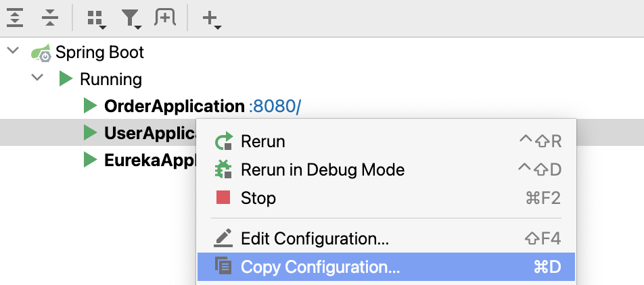Click the Rerun arrow icon
Screen dimensions: 644x285
pos(224,141)
